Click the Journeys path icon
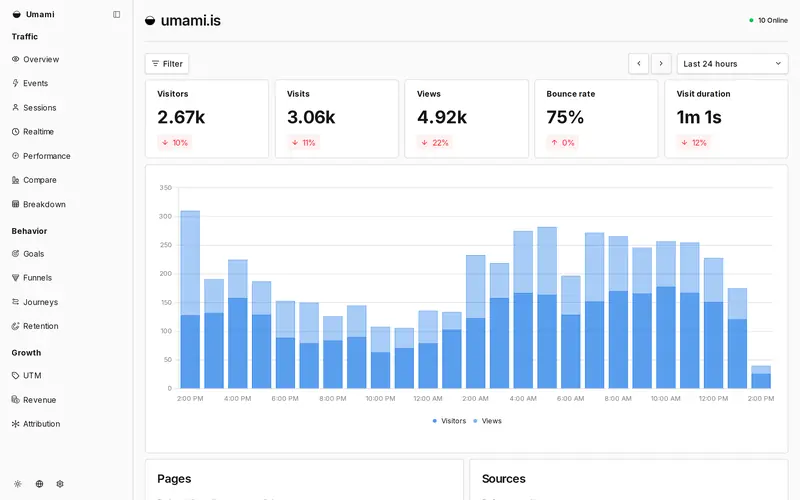 click(15, 302)
